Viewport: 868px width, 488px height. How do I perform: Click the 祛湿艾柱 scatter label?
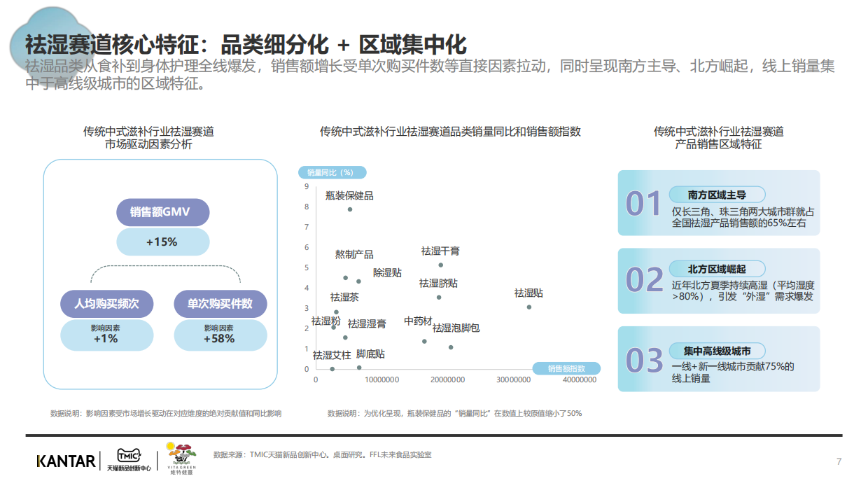pyautogui.click(x=332, y=355)
